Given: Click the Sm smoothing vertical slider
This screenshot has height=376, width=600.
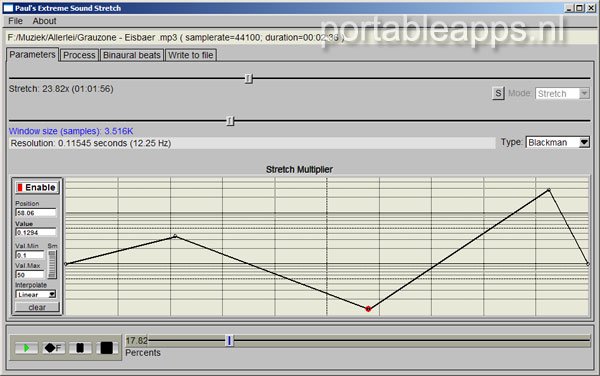Looking at the screenshot, I should (x=52, y=264).
